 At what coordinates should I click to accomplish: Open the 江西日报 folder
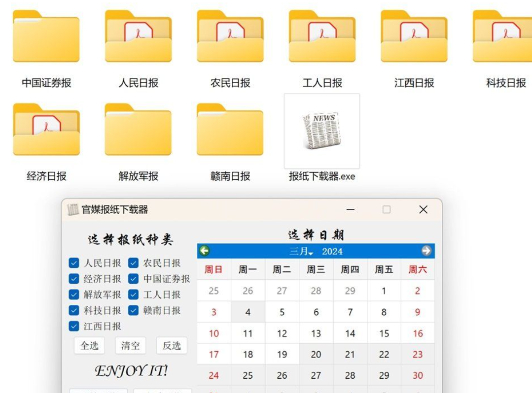tap(414, 36)
